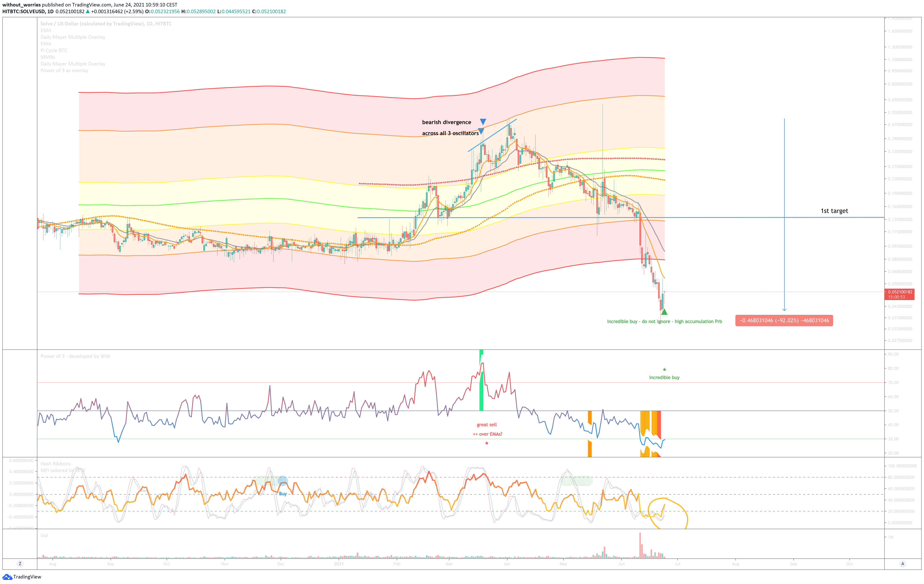Click the 'HITBTC:SOLVEUSD, 1D' symbol header

[28, 12]
